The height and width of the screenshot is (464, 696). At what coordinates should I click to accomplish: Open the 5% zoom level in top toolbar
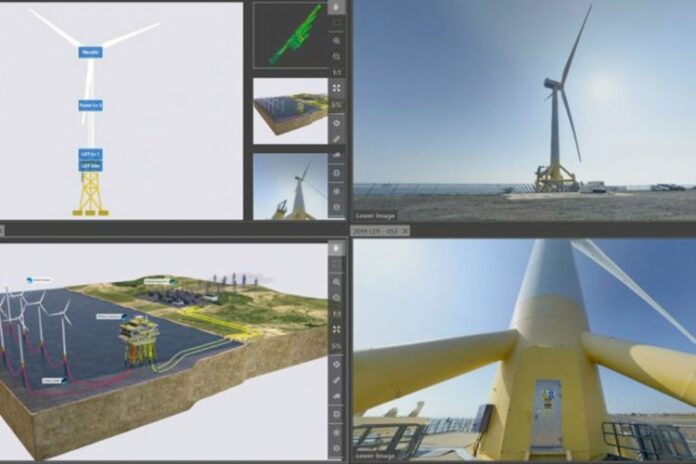click(337, 105)
